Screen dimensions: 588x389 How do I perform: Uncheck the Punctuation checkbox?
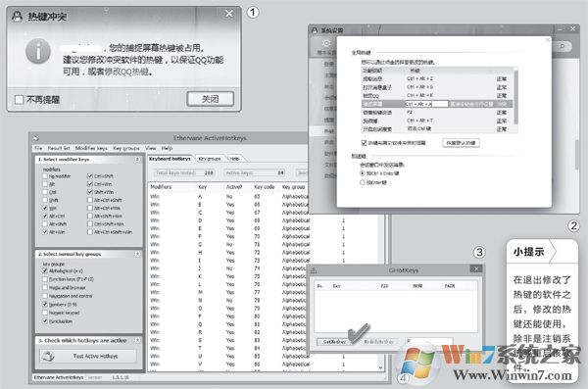click(45, 321)
